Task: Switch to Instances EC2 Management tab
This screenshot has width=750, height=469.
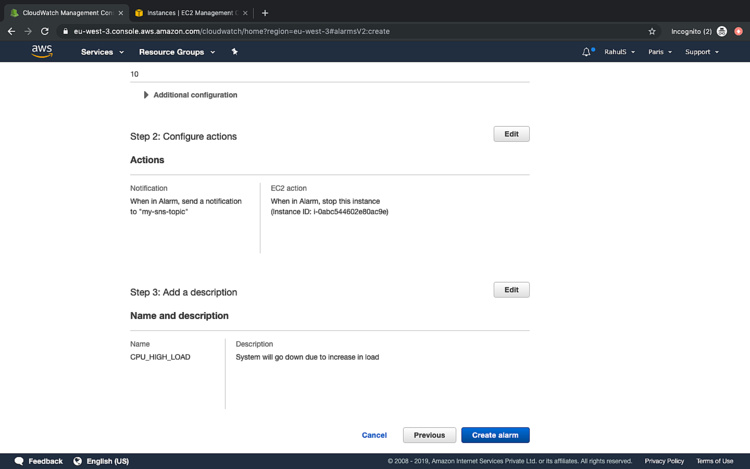Action: click(x=190, y=13)
